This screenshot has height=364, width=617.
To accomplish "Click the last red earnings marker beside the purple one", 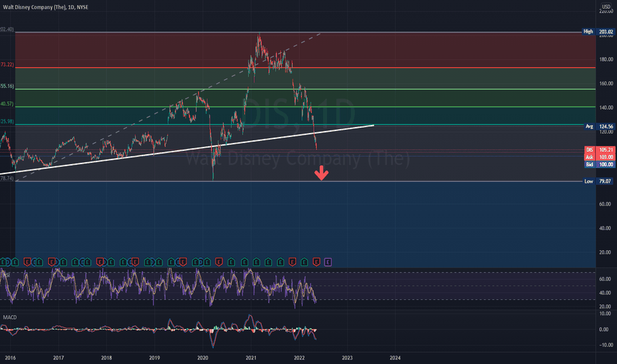I will pos(316,262).
